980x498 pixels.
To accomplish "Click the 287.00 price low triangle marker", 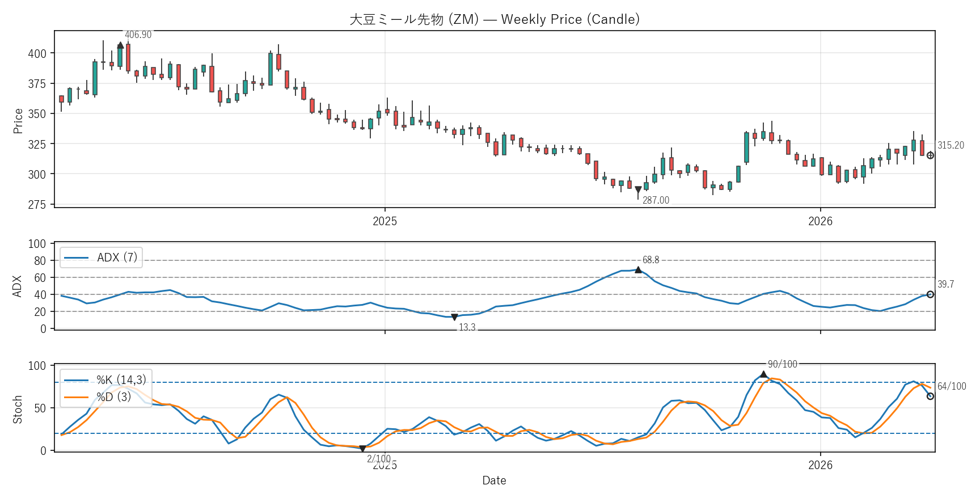I will (638, 189).
